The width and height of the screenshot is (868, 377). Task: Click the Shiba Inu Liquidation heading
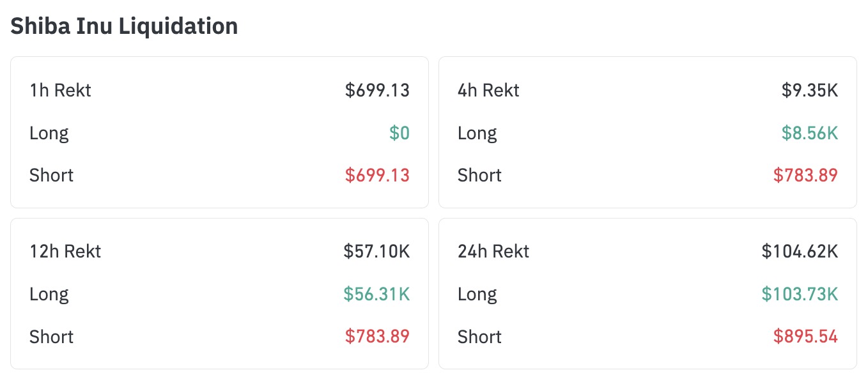pyautogui.click(x=124, y=26)
